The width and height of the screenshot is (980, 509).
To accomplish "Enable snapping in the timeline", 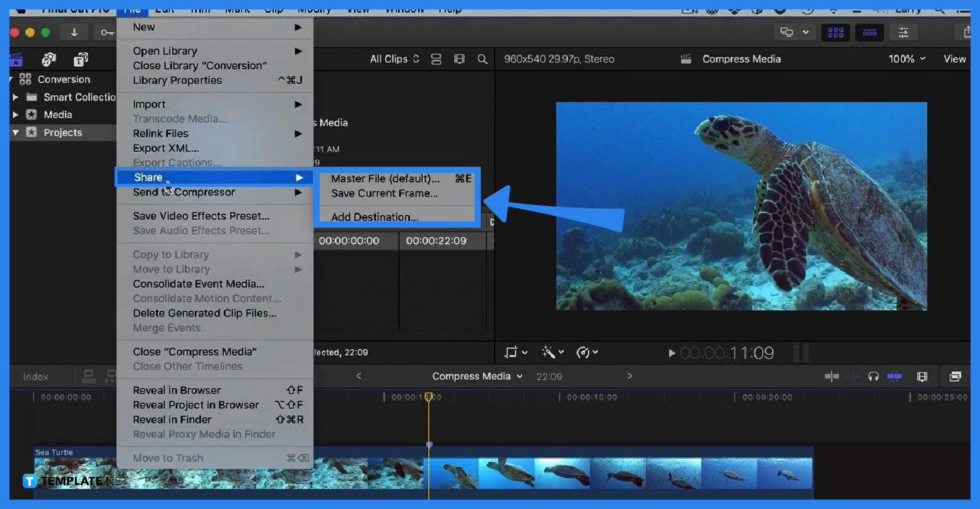I will click(x=831, y=376).
